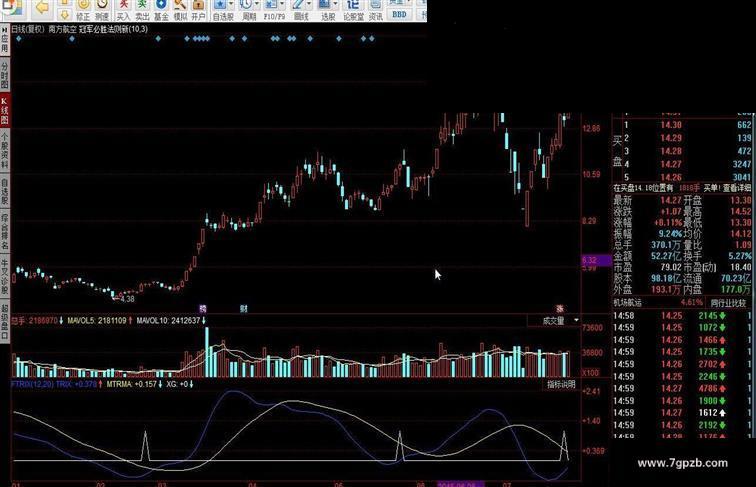Expand the F10/F9 dropdown arrow

(x=282, y=5)
